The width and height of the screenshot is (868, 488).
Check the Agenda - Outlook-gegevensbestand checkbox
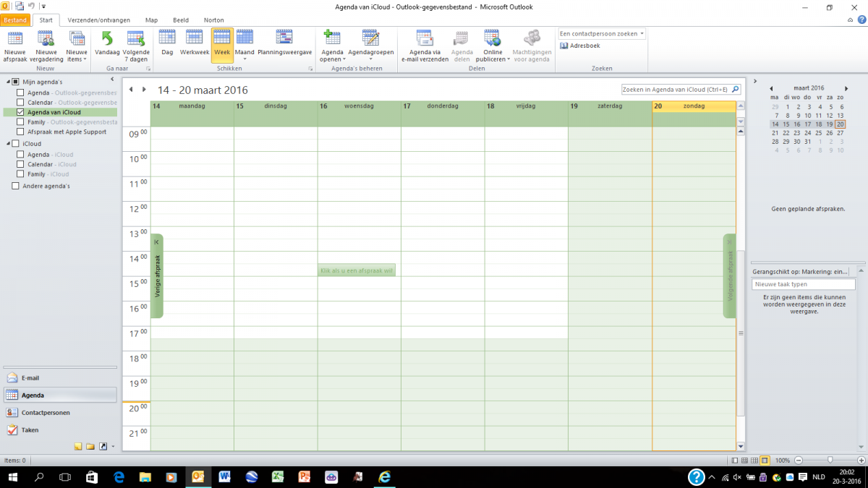click(x=20, y=93)
